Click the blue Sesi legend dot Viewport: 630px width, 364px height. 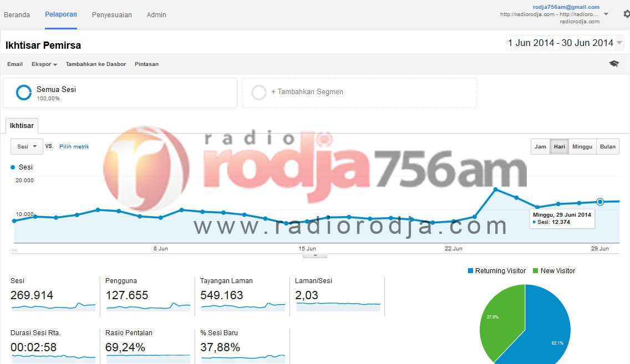point(13,167)
